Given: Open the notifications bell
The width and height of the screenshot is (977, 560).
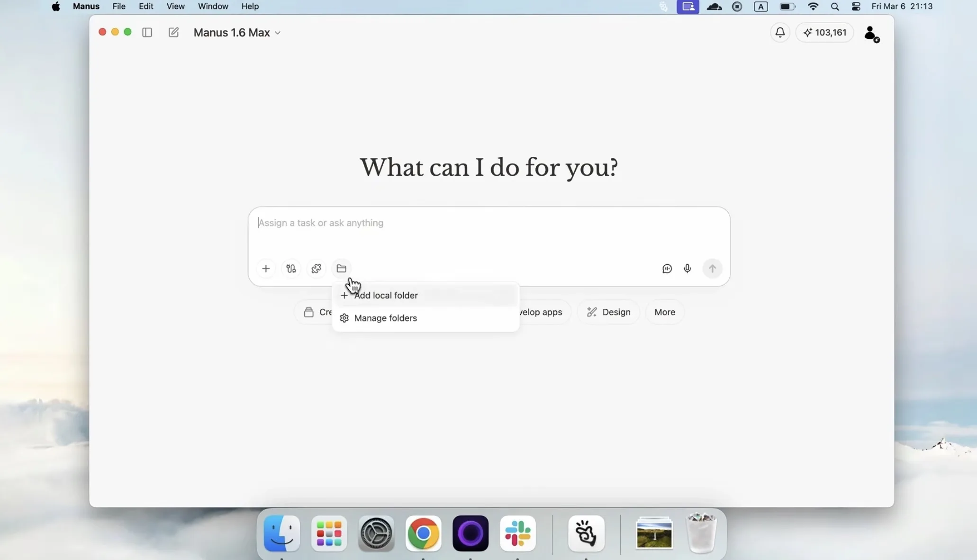Looking at the screenshot, I should point(780,32).
